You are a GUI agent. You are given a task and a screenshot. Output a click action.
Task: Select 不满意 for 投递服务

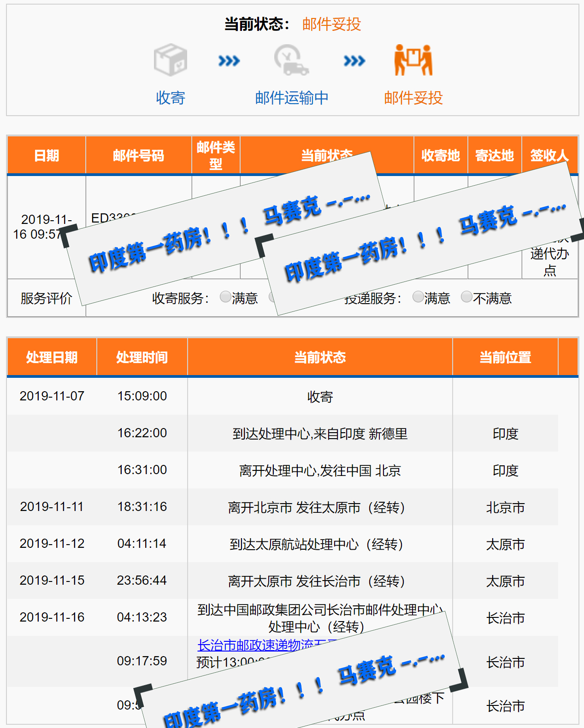click(x=466, y=297)
